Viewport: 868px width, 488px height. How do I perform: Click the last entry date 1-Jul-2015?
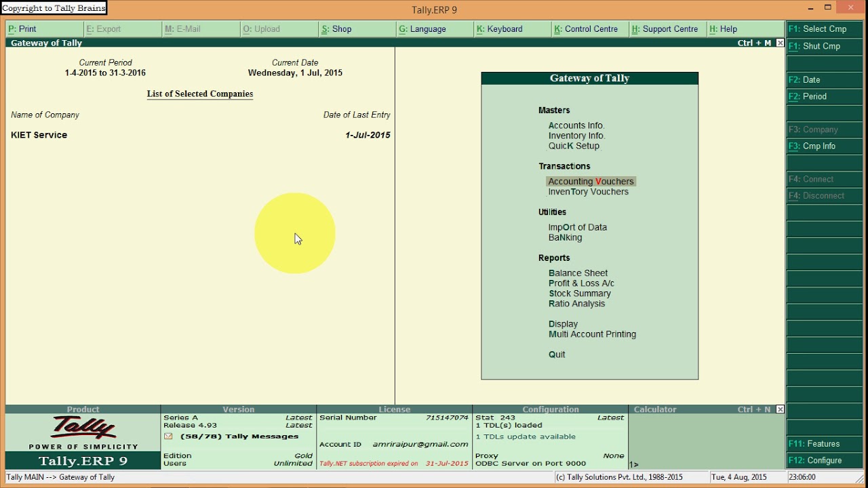point(368,135)
